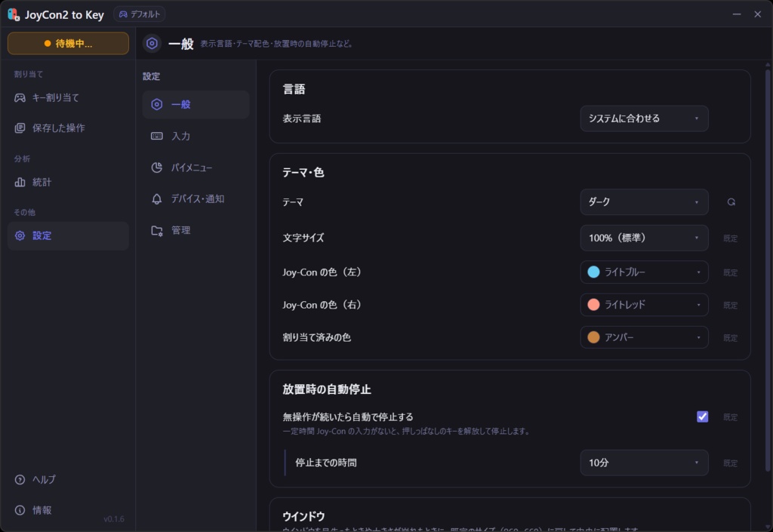Click the 保存した操作 list icon

tap(20, 128)
